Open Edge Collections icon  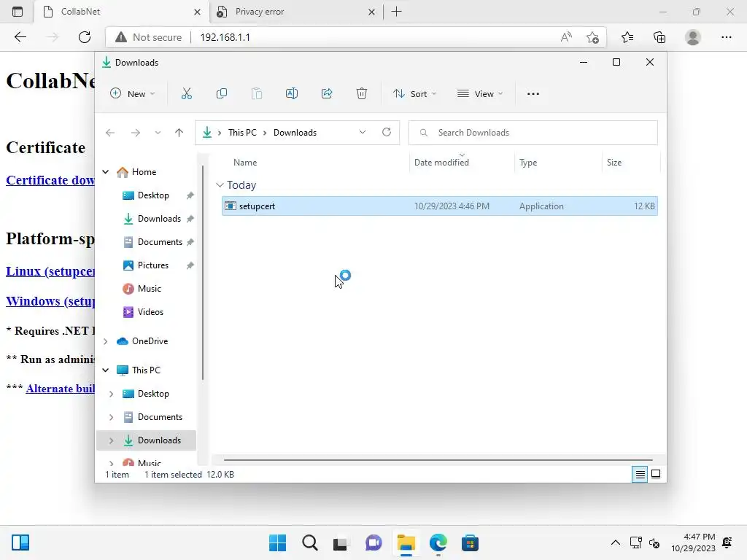[x=659, y=37]
